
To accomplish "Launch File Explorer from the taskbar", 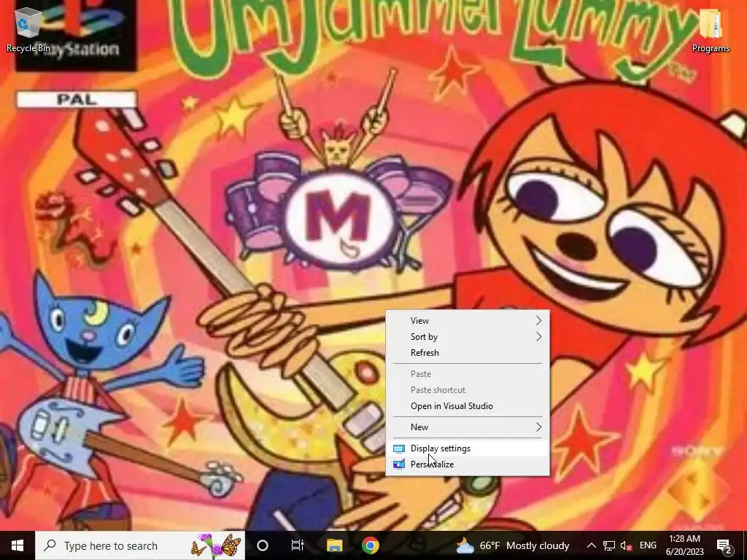I will click(x=334, y=545).
